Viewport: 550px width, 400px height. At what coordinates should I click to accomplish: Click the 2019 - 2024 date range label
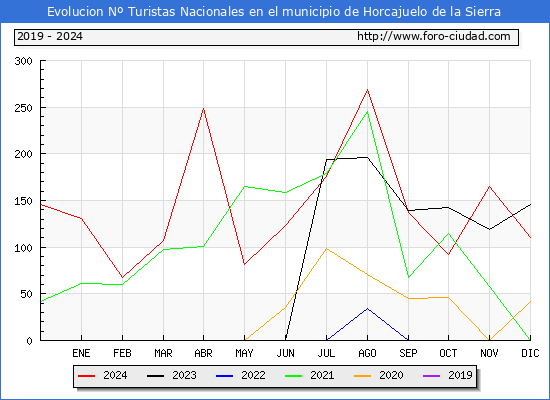50,36
